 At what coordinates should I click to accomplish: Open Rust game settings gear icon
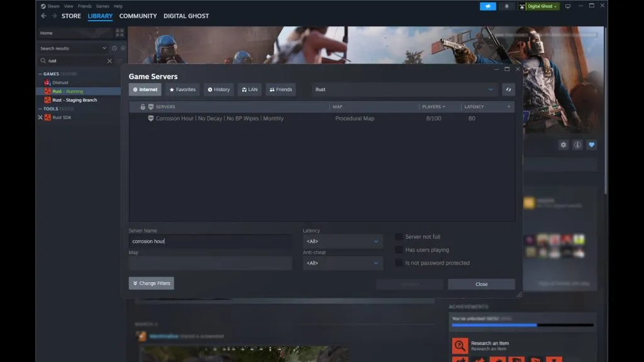tap(563, 145)
